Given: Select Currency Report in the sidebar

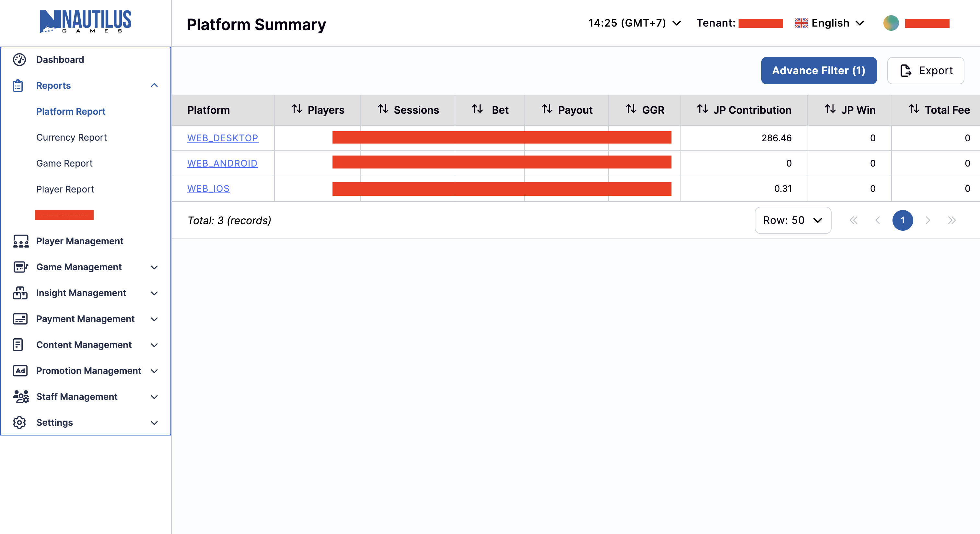Looking at the screenshot, I should tap(71, 137).
